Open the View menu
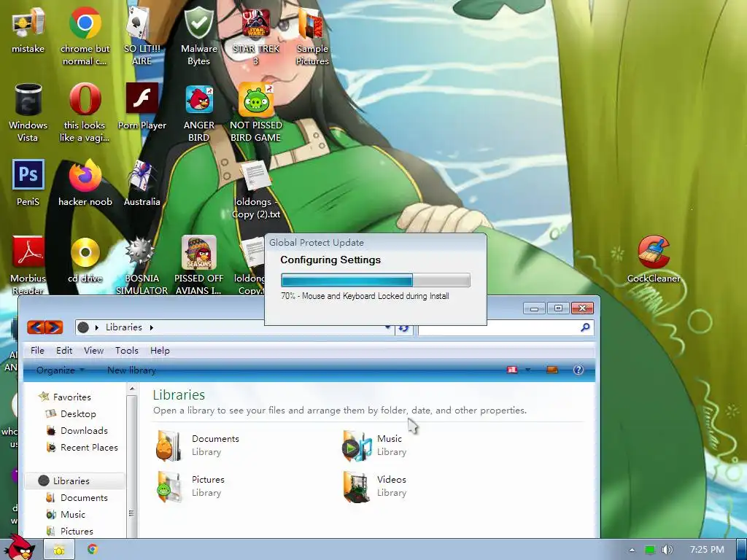 pos(94,351)
